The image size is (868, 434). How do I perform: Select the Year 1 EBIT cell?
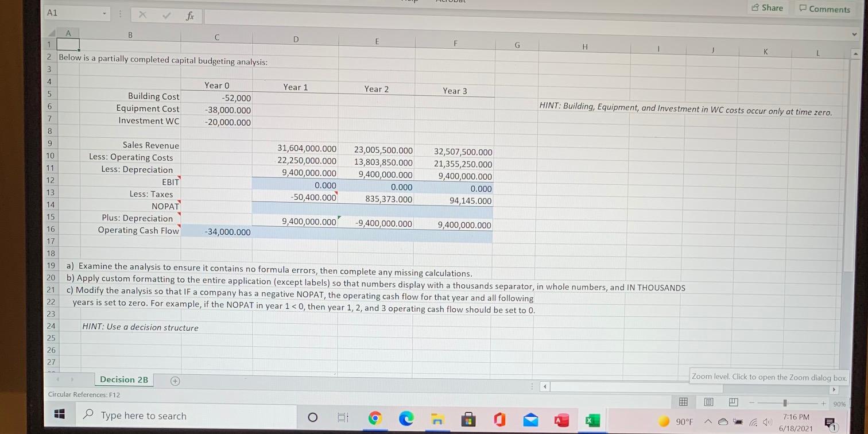coord(295,185)
